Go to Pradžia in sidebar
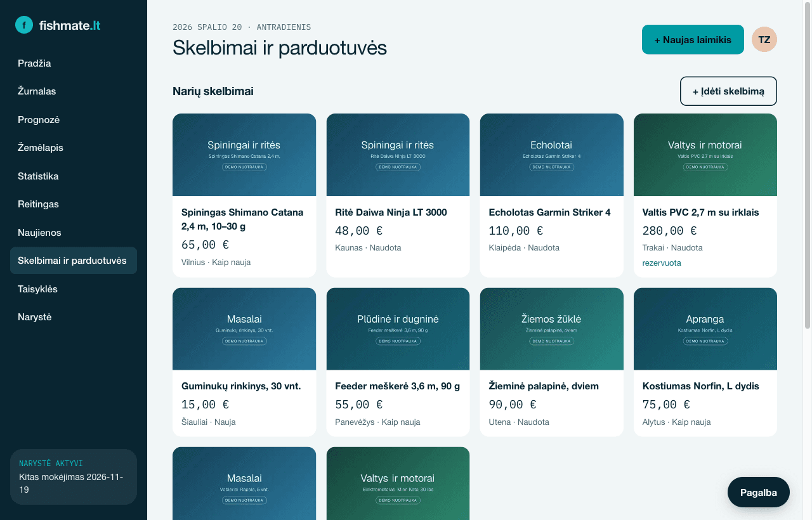Screen dimensions: 812x520 [74, 63]
